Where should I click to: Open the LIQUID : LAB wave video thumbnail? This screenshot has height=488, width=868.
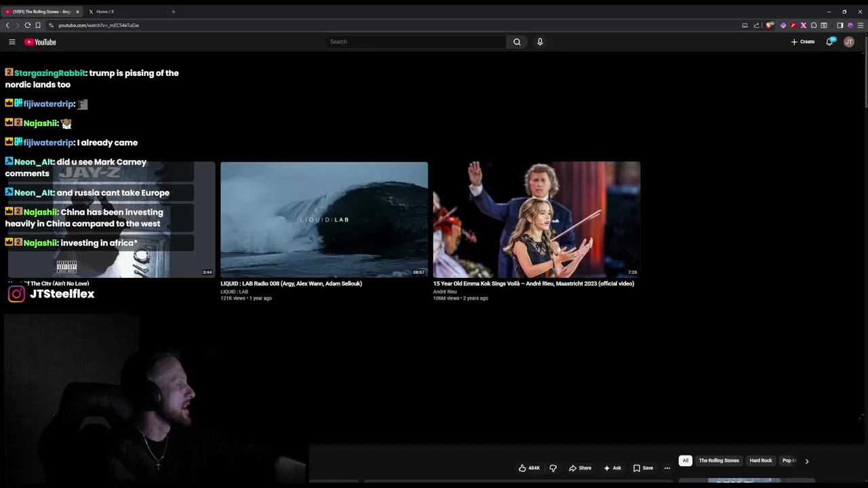tap(324, 219)
